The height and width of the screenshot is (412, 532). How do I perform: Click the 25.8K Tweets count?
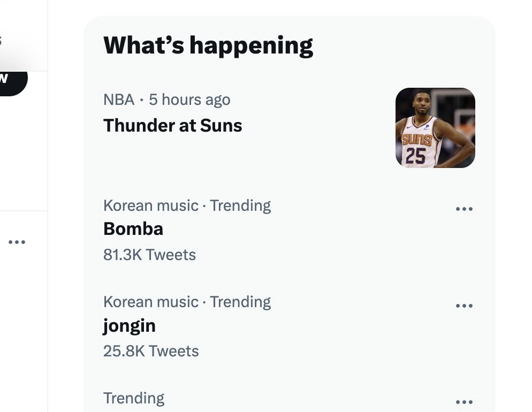pyautogui.click(x=151, y=351)
